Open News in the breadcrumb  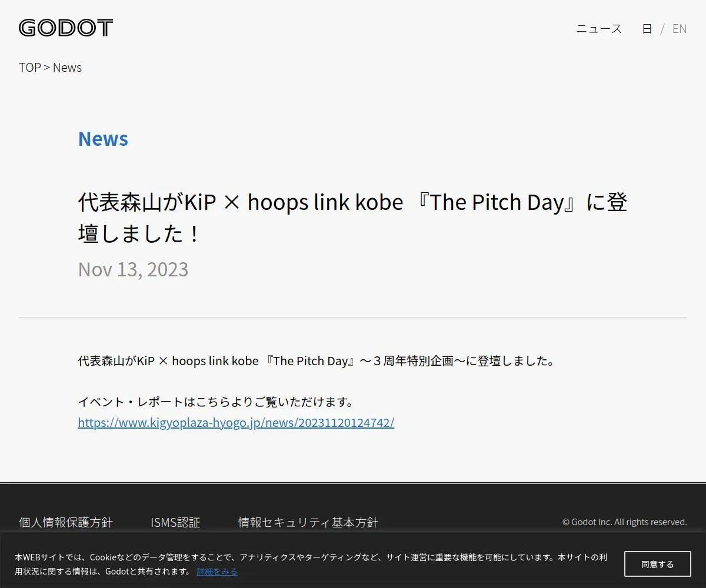point(67,67)
